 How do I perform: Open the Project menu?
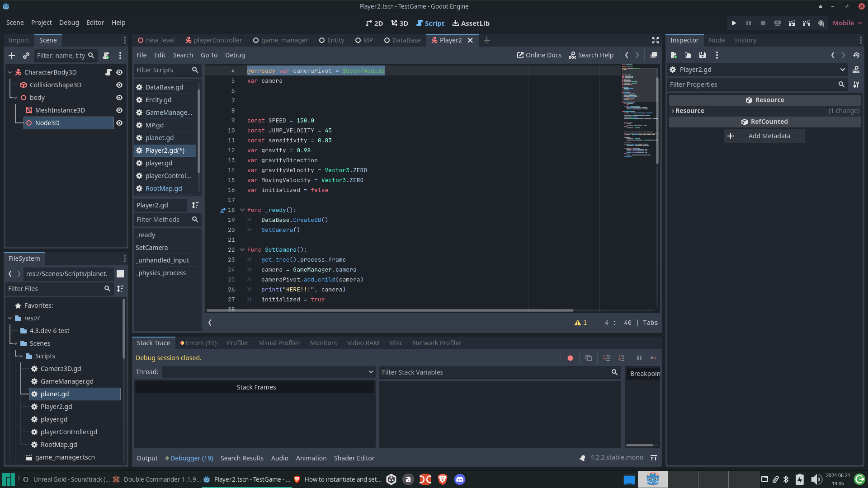(41, 23)
